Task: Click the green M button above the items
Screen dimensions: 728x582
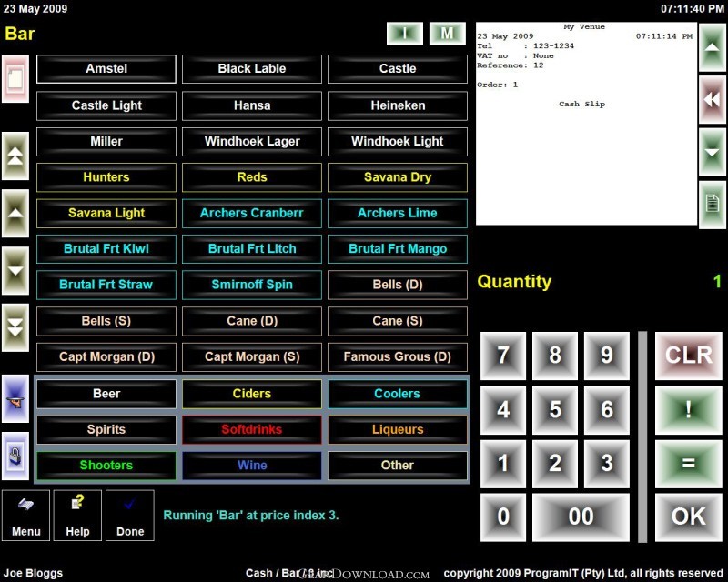Action: tap(448, 34)
